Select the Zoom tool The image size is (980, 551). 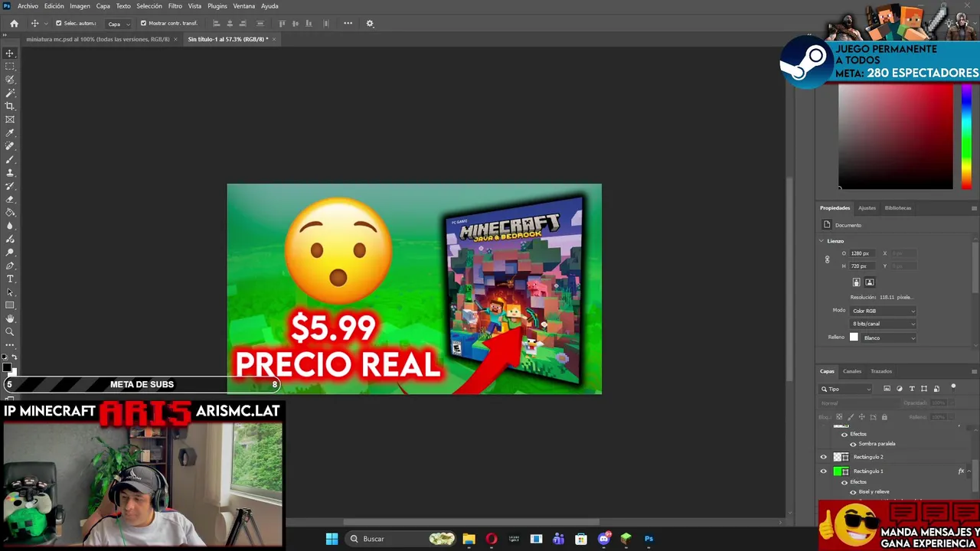10,331
